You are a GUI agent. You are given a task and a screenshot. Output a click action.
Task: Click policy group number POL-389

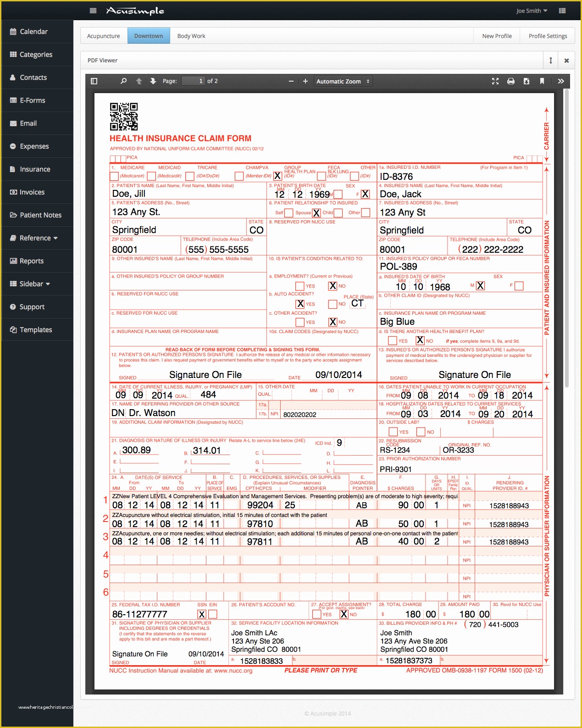399,267
